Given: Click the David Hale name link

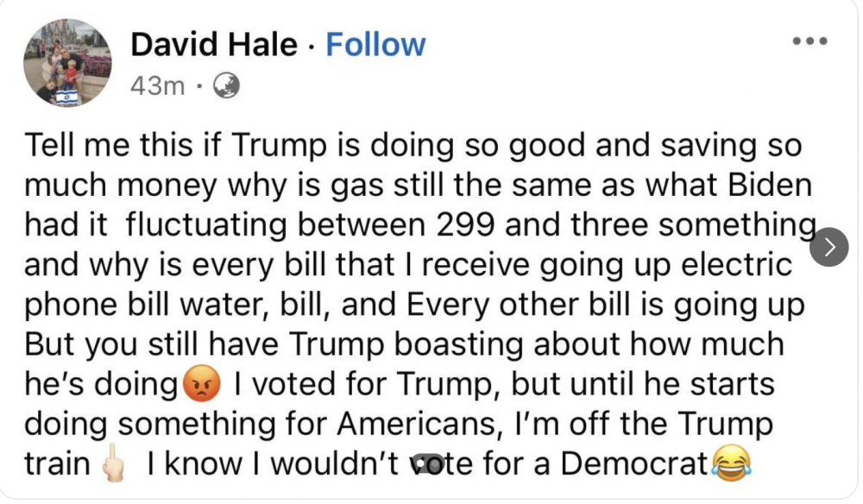Looking at the screenshot, I should click(214, 45).
